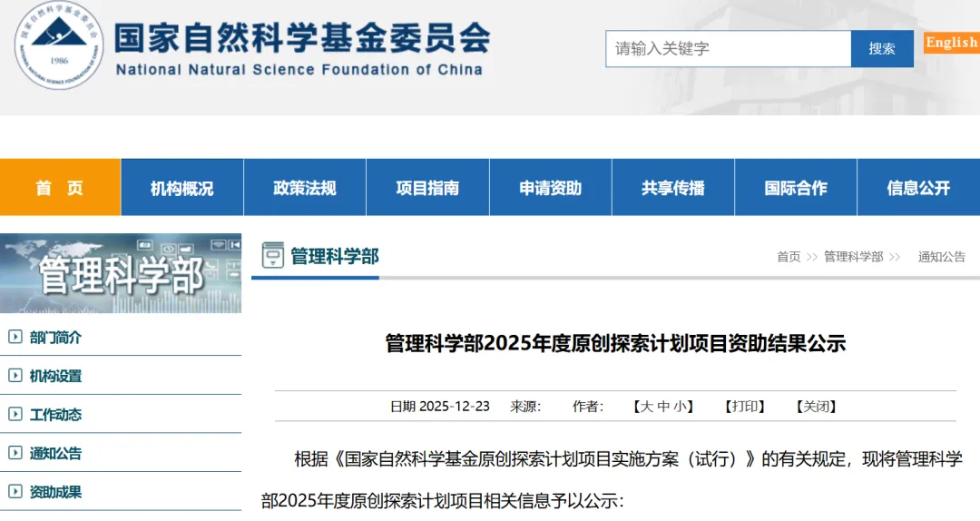This screenshot has height=521, width=980.
Task: Set font size to 大 (large)
Action: (x=646, y=407)
